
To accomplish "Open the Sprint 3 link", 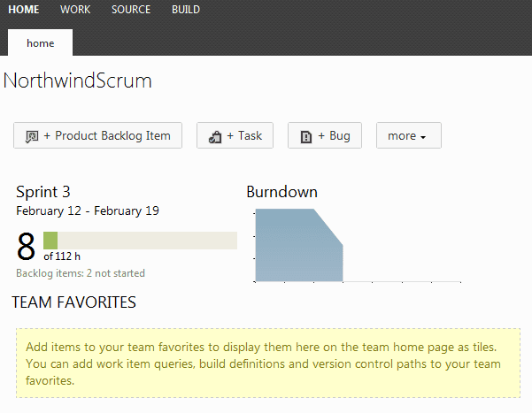I will pos(42,192).
